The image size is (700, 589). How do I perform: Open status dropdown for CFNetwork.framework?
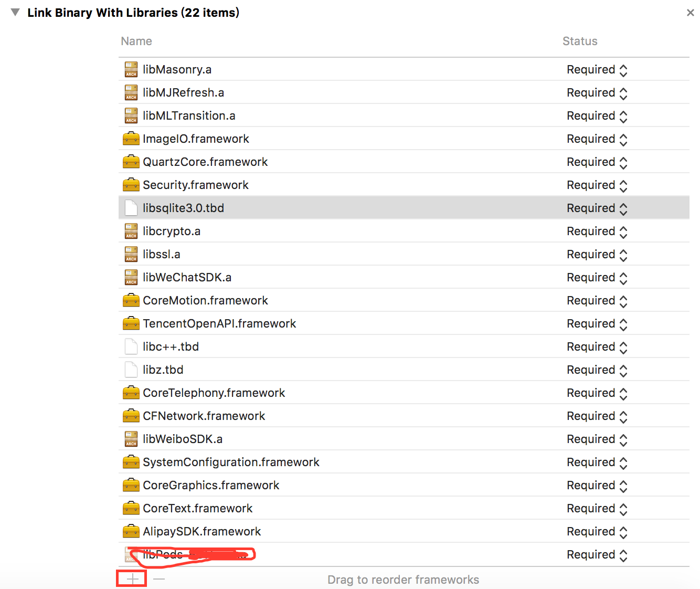point(597,416)
